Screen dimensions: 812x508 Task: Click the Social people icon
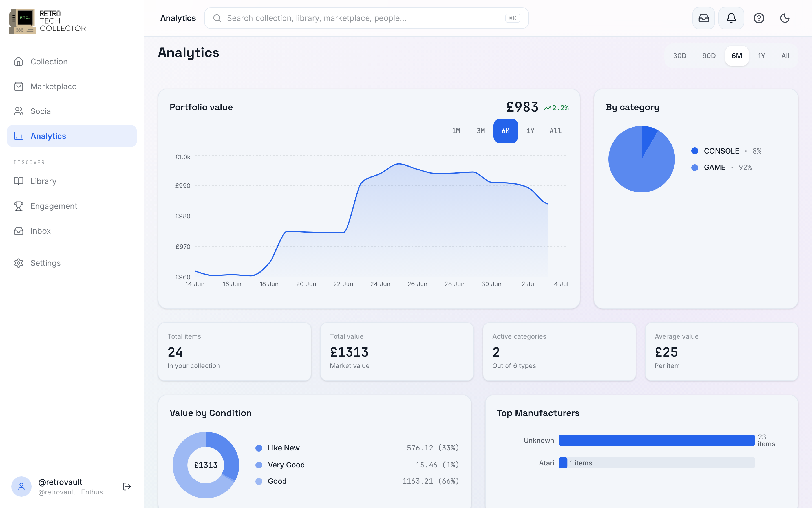pos(19,111)
